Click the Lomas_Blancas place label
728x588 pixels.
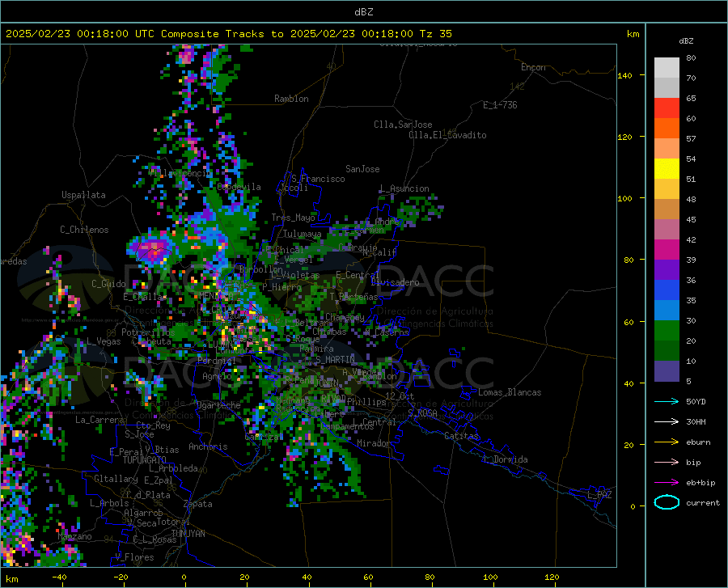(510, 392)
